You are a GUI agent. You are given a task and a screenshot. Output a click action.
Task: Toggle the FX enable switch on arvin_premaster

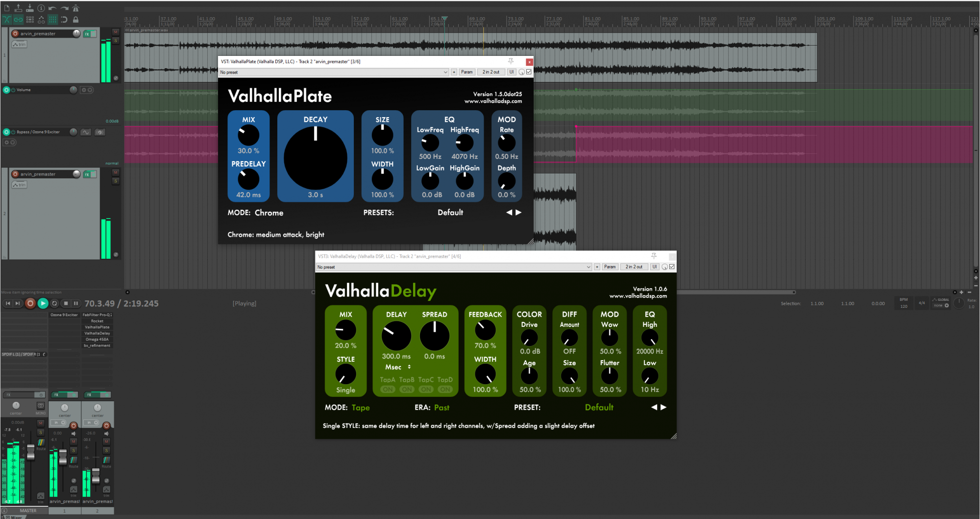pos(94,34)
